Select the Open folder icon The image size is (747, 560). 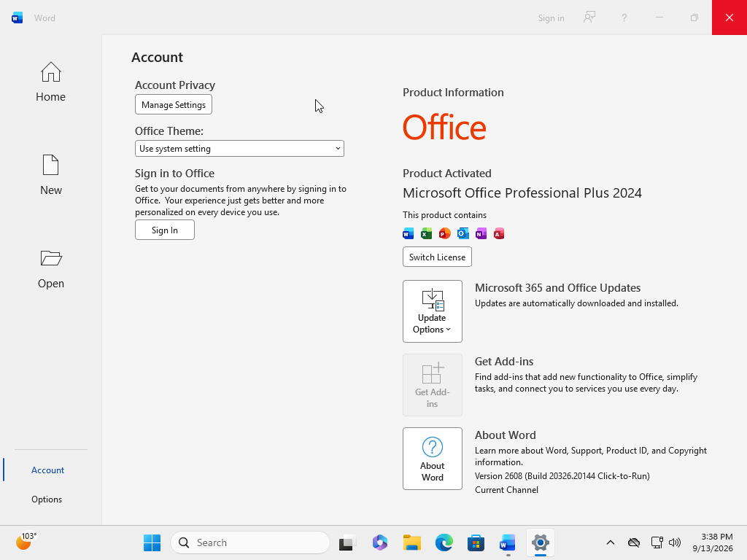tap(51, 259)
